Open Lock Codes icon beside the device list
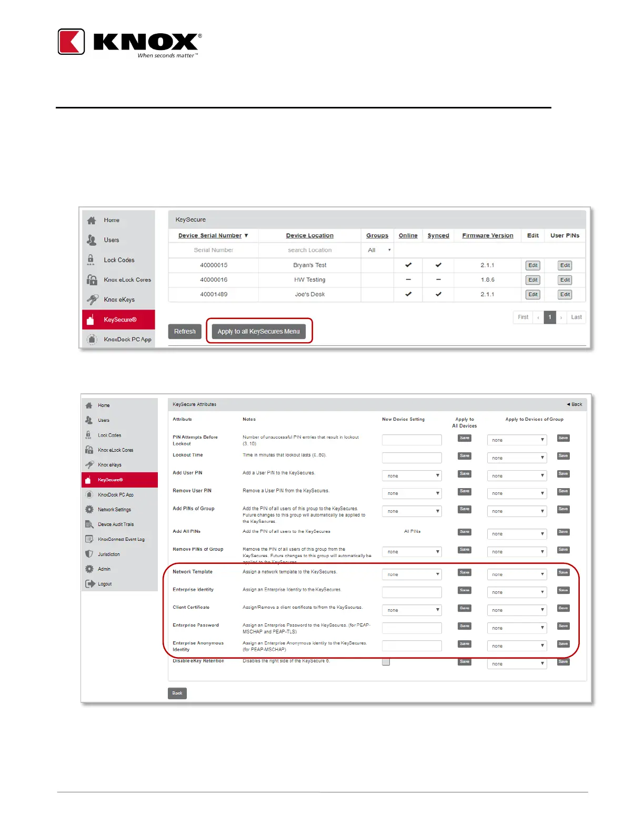 coord(91,260)
